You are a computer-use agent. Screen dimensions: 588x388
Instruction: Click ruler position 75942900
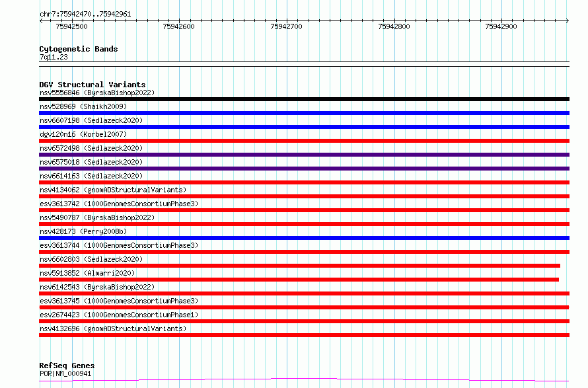pos(501,26)
